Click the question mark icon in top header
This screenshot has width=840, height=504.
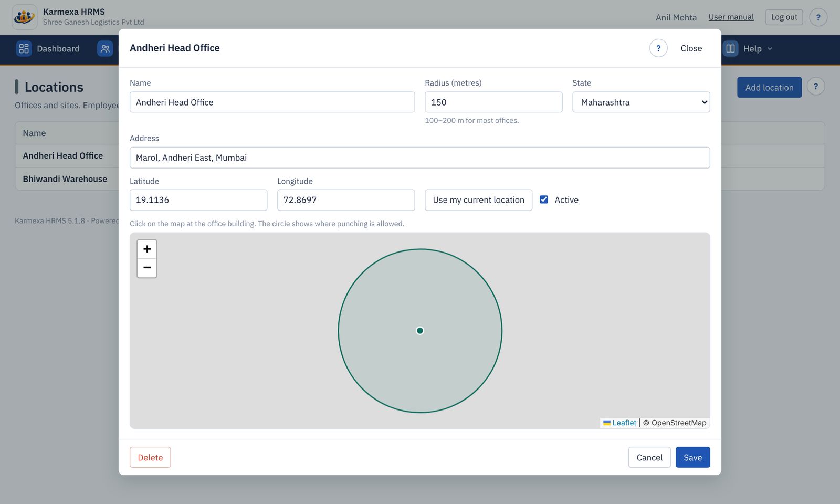pyautogui.click(x=818, y=17)
